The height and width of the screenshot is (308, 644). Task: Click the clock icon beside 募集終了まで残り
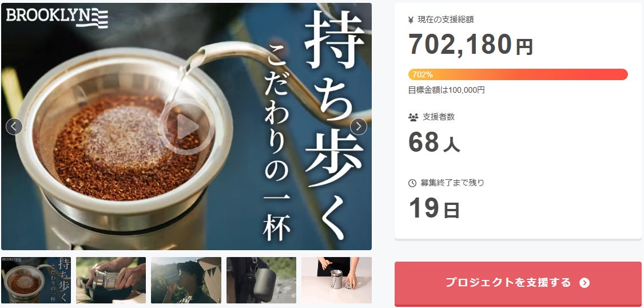pyautogui.click(x=412, y=183)
